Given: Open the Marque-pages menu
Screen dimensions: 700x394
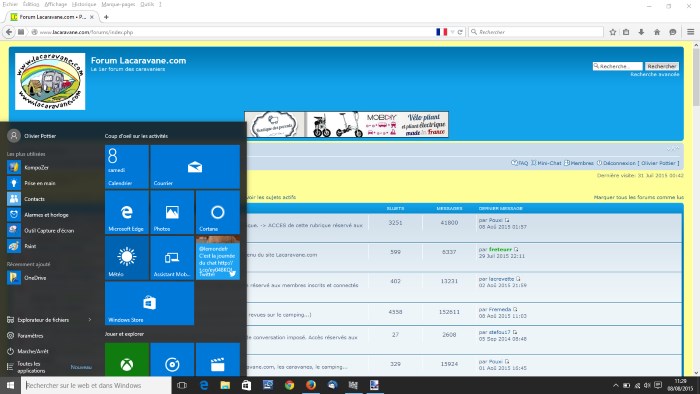Looking at the screenshot, I should [118, 4].
